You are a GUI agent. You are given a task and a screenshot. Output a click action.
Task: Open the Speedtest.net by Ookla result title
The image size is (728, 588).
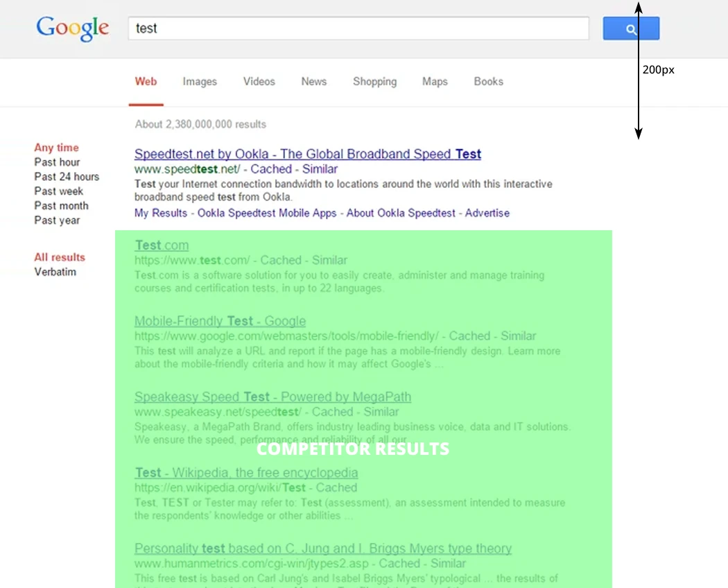click(x=308, y=154)
